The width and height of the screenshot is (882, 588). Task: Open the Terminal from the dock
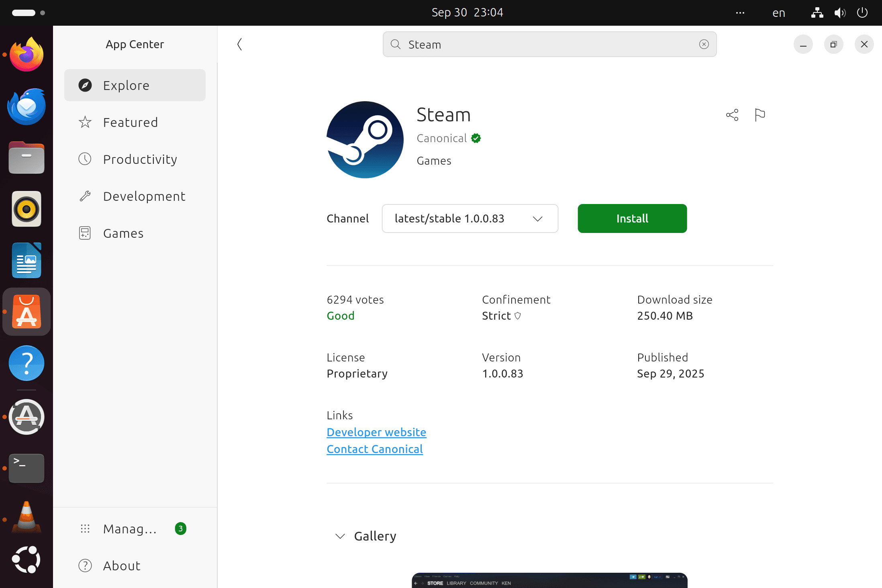pos(27,468)
